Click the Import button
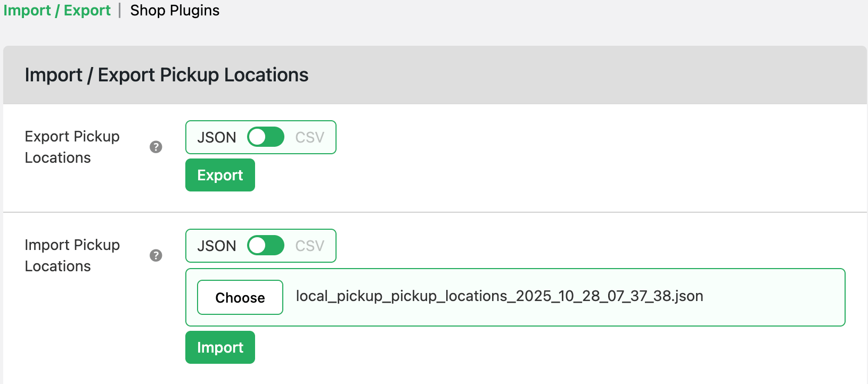Screen dimensions: 868x384 (220, 347)
